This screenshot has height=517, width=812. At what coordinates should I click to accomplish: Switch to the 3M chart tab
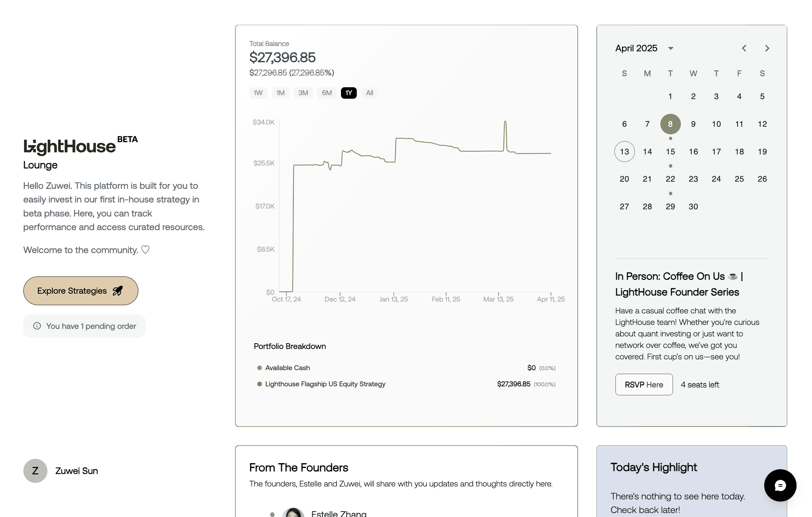pyautogui.click(x=303, y=93)
